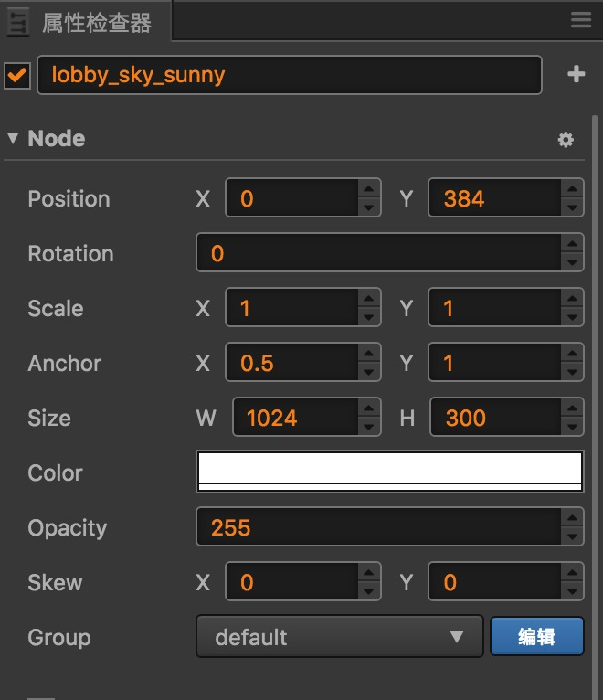This screenshot has width=603, height=700.
Task: Click the Rotation input field
Action: 377,253
